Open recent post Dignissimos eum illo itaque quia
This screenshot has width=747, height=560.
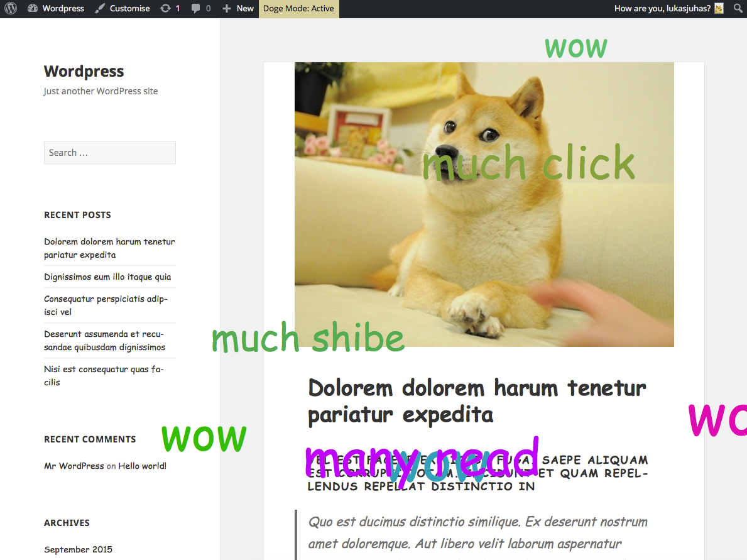tap(107, 277)
